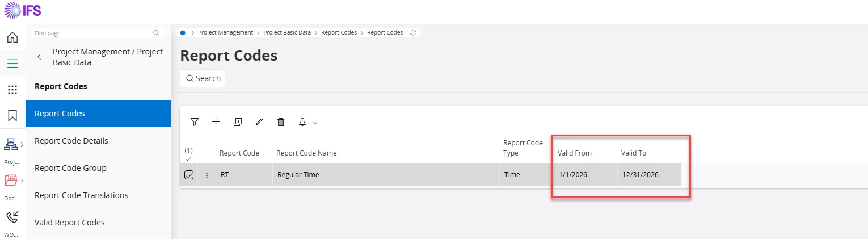Click the Report Codes section heading
This screenshot has width=868, height=239.
61,86
